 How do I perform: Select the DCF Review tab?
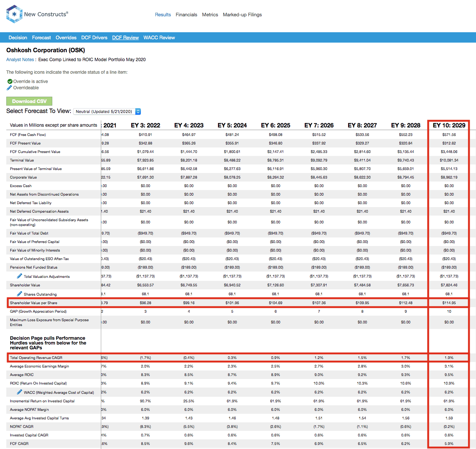pos(125,38)
